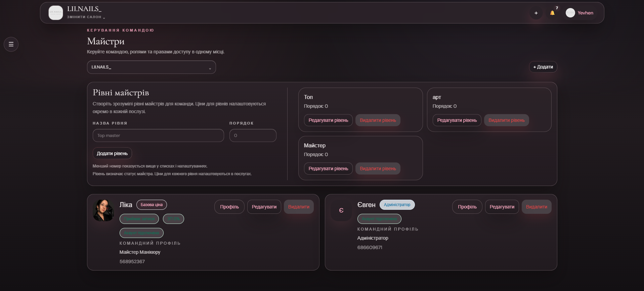
Task: Delete the Майстер level
Action: point(378,168)
